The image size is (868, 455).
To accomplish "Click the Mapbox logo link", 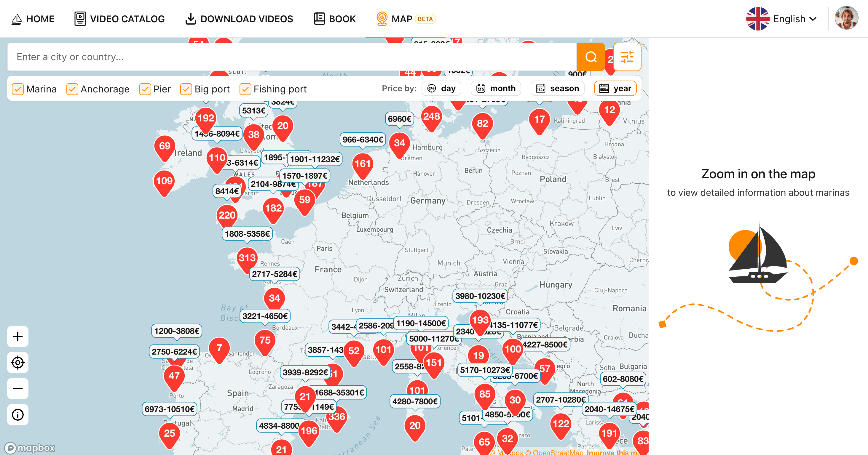I will [x=30, y=448].
